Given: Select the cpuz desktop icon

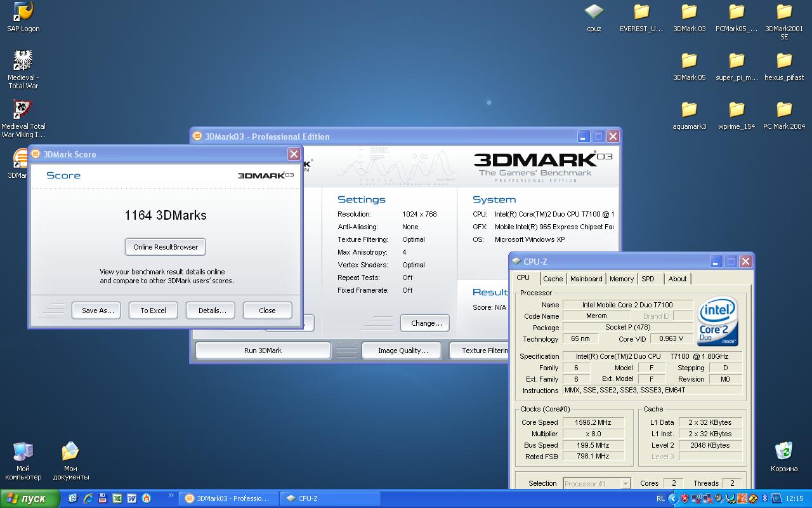Looking at the screenshot, I should coord(594,17).
